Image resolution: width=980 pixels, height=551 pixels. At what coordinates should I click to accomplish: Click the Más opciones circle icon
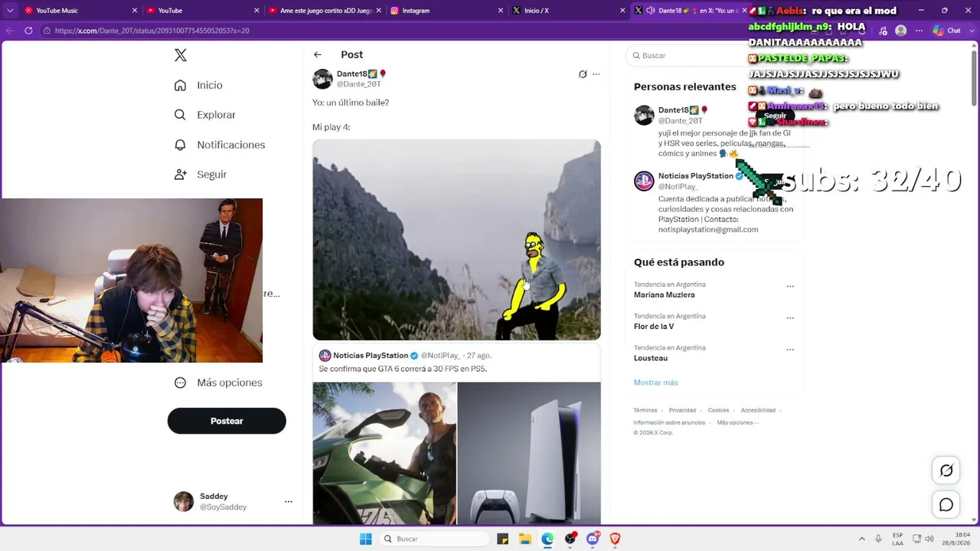click(180, 383)
